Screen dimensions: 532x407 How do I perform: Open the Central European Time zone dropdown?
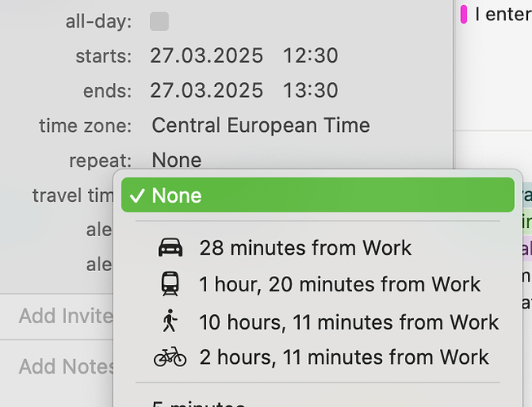(261, 125)
